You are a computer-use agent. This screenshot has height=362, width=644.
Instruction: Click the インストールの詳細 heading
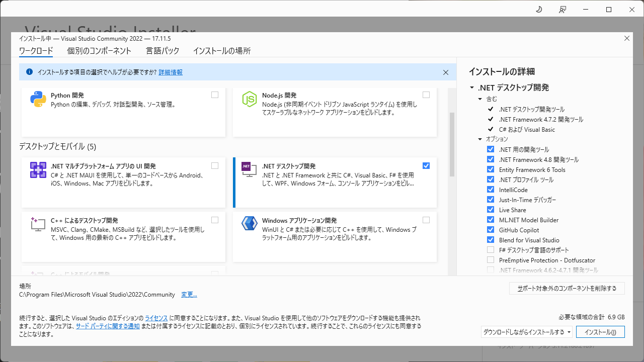[502, 71]
